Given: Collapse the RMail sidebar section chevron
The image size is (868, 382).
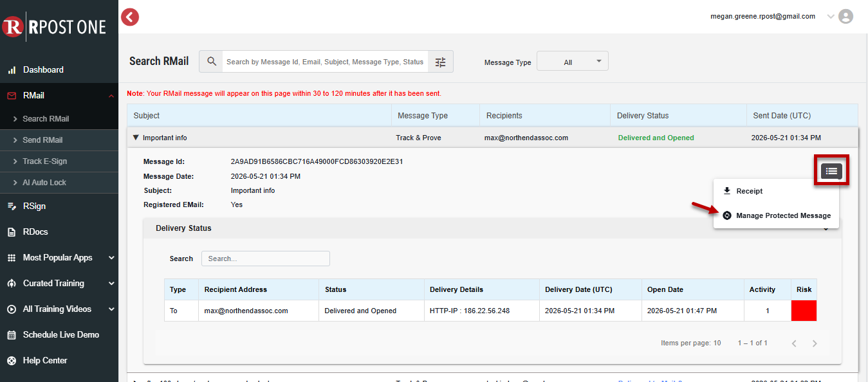Looking at the screenshot, I should point(111,96).
